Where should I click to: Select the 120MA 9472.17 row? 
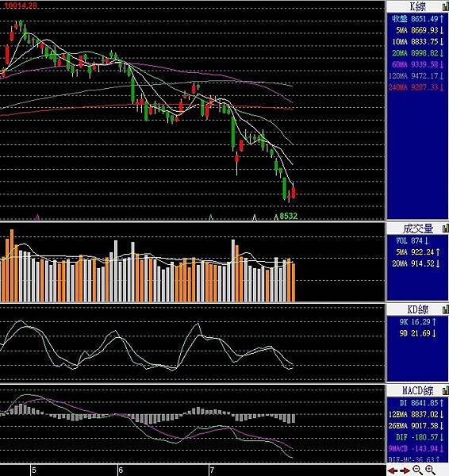(x=416, y=76)
